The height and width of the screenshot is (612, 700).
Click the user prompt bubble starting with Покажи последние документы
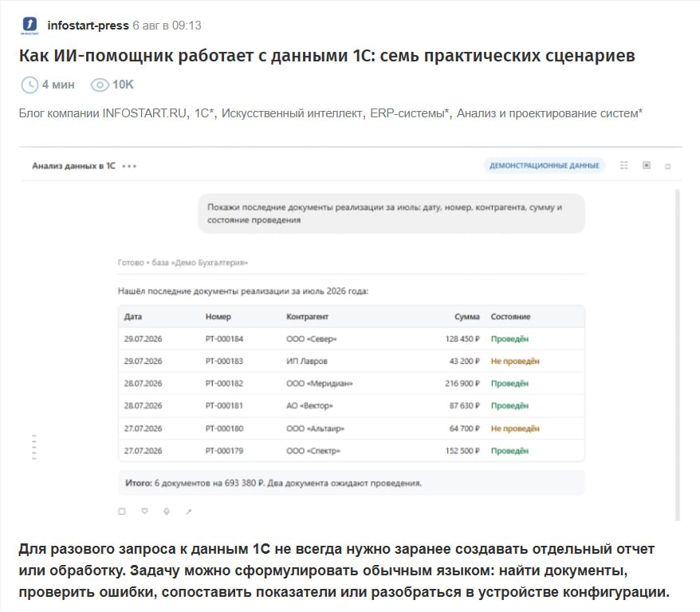pyautogui.click(x=391, y=214)
